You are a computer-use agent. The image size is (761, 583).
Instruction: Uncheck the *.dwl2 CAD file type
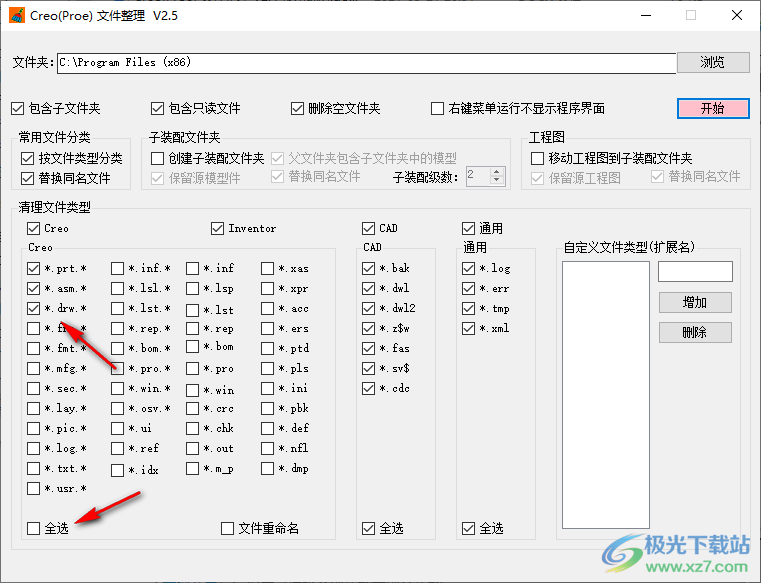pos(368,308)
